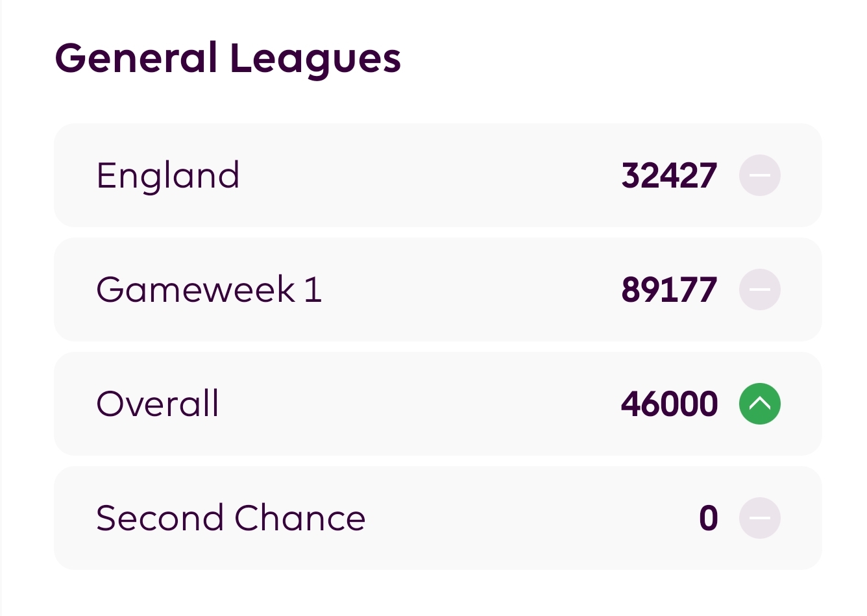Click the green up-arrow icon beside Overall
867x616 pixels.
pyautogui.click(x=759, y=404)
